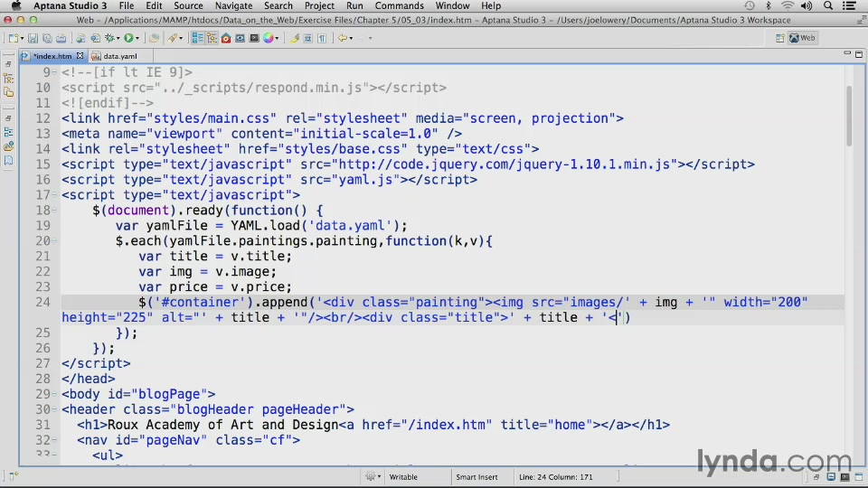Image resolution: width=868 pixels, height=488 pixels.
Task: Open the Terminal toolbar icon
Action: (x=254, y=38)
